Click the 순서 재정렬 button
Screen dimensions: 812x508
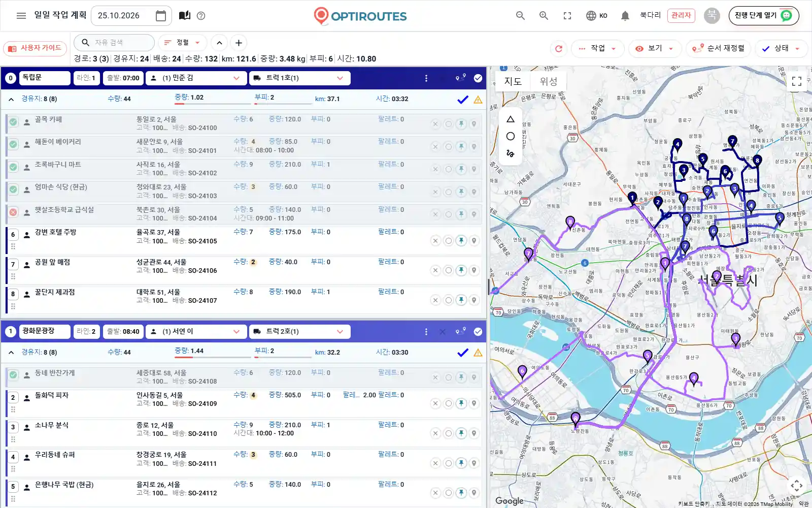(x=719, y=48)
